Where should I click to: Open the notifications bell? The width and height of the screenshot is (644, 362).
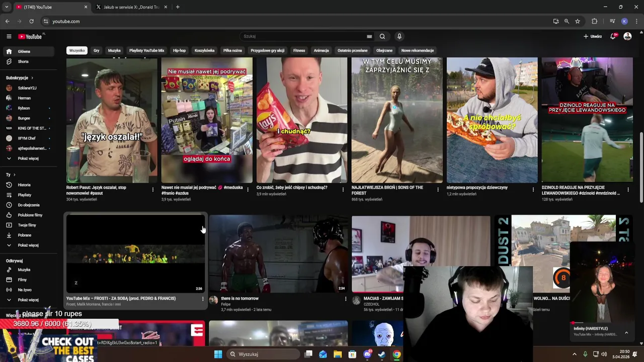tap(613, 36)
